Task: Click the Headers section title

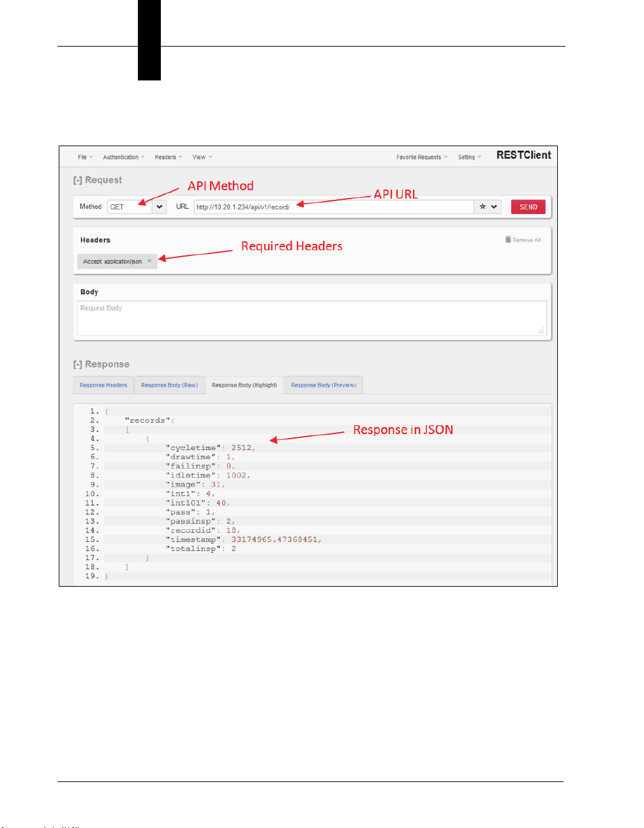Action: tap(95, 240)
